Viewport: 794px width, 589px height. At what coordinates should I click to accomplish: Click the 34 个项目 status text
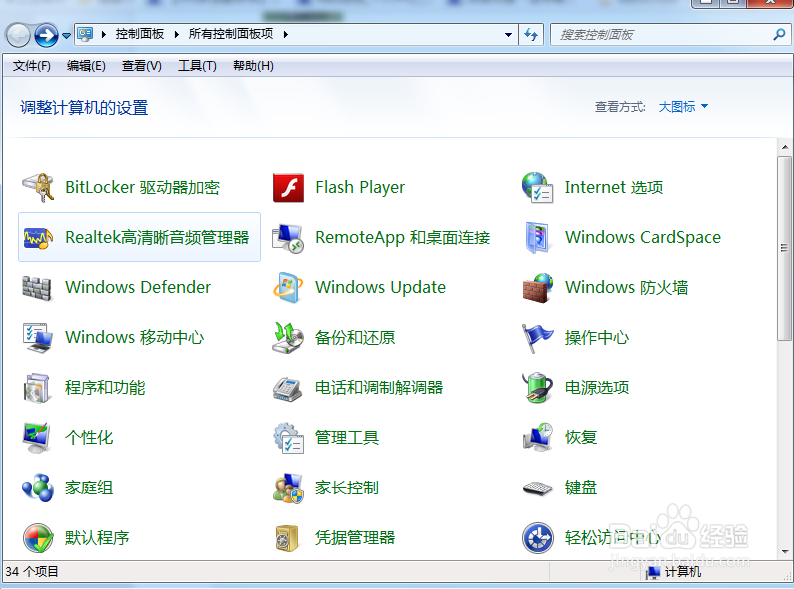[32, 572]
